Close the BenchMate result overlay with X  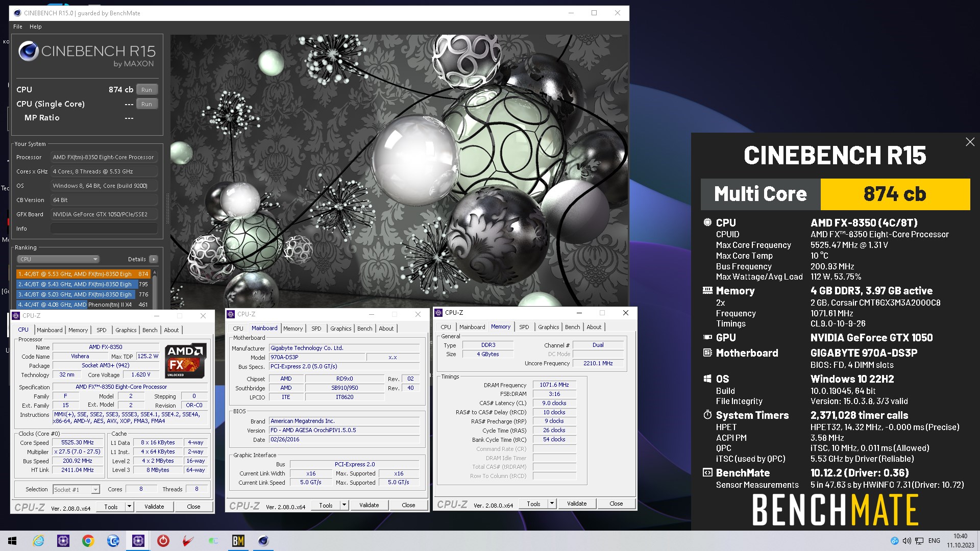click(x=970, y=142)
